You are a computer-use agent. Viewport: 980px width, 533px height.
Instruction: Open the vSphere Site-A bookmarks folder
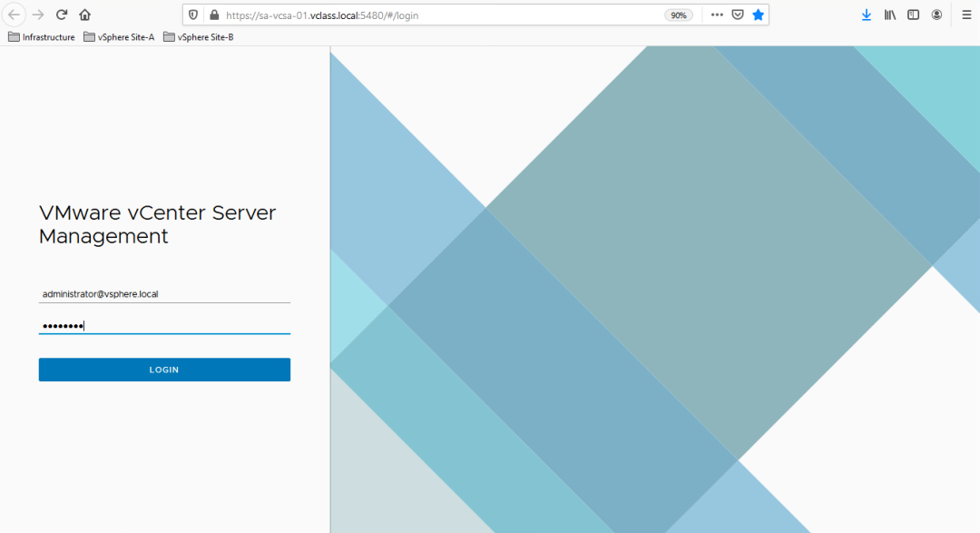point(119,37)
